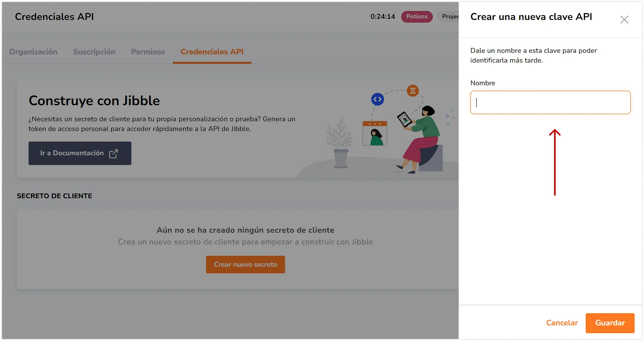Switch to the Suscripción tab
This screenshot has height=341, width=644.
coord(94,52)
